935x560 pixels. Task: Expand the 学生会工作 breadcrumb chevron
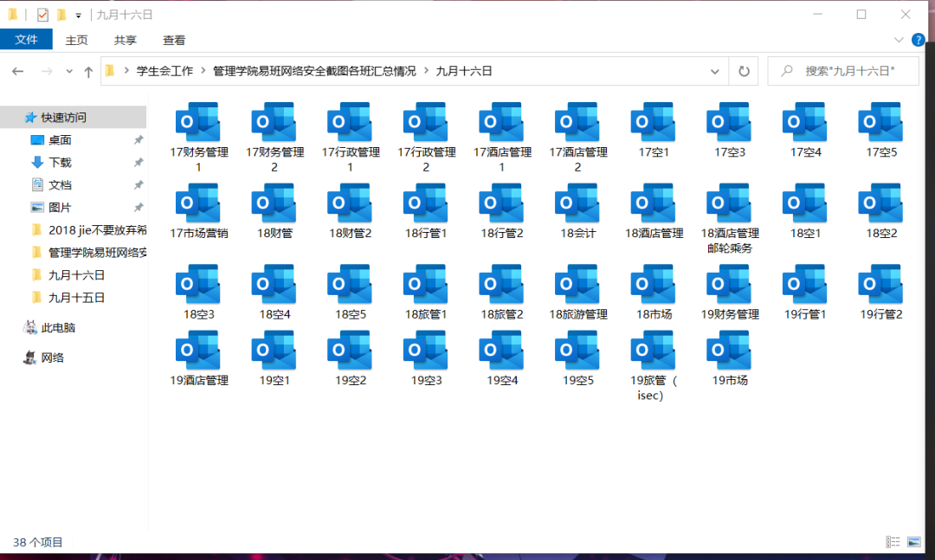point(203,71)
